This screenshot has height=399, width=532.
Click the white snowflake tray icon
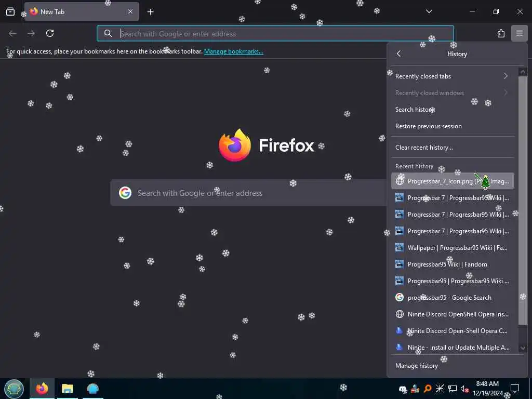pyautogui.click(x=440, y=389)
